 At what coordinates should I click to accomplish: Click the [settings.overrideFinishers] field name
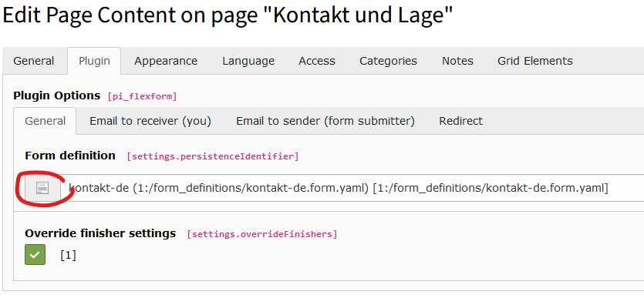tap(262, 234)
